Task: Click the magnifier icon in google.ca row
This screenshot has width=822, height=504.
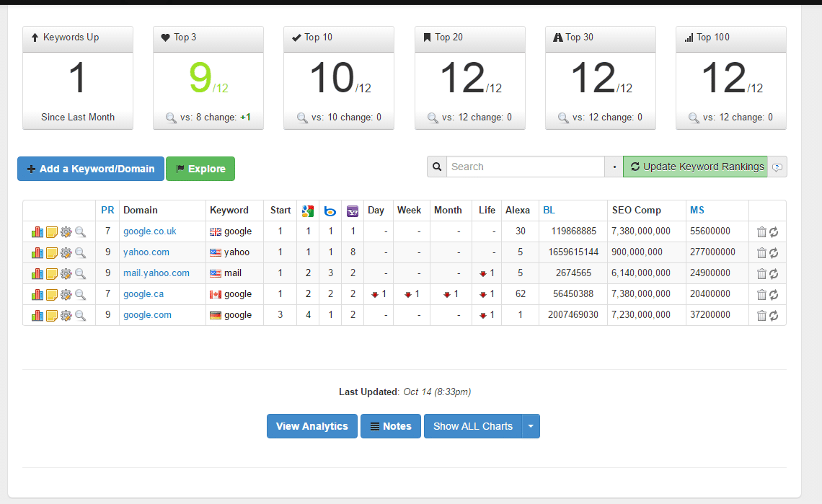Action: 80,294
